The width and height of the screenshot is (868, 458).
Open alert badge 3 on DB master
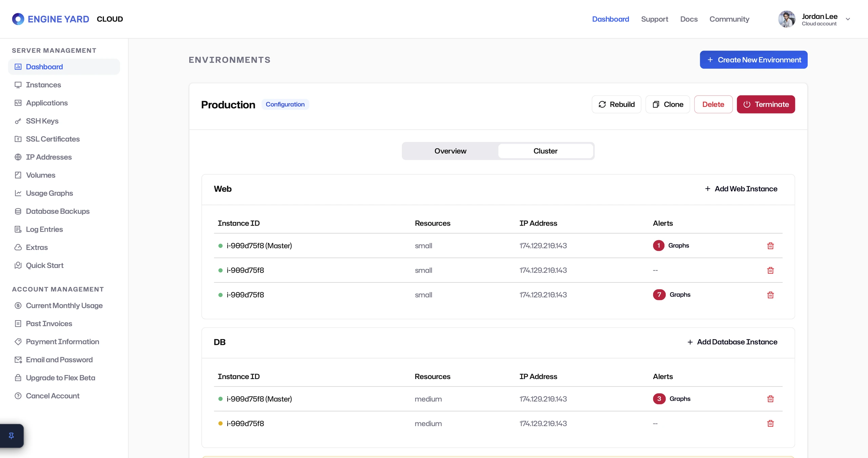659,399
